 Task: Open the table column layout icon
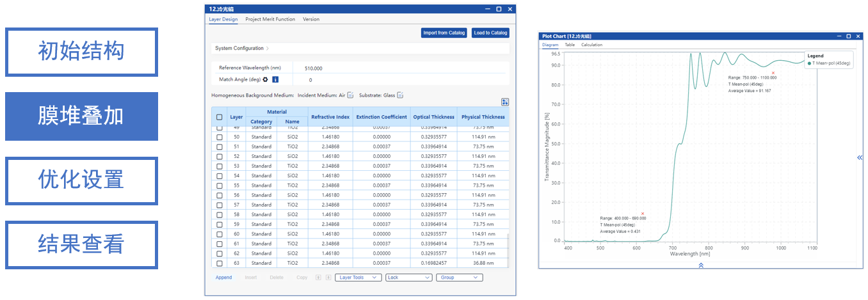pos(505,102)
